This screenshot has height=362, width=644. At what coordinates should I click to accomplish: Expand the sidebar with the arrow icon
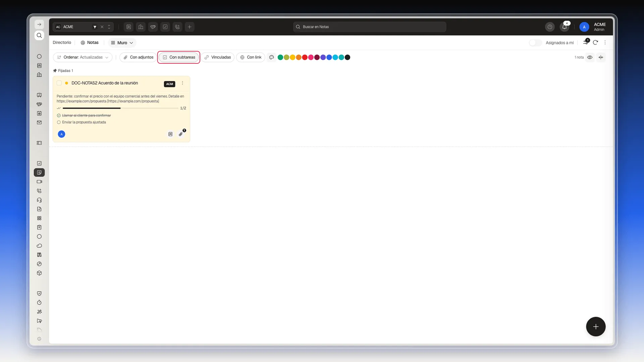(39, 24)
